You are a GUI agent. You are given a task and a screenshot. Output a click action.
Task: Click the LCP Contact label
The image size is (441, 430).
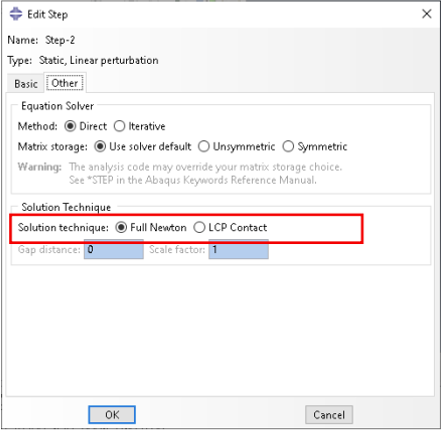point(238,227)
